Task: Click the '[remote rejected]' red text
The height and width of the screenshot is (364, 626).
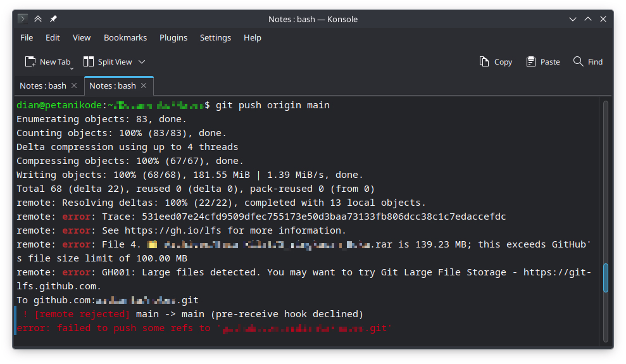Action: click(x=82, y=314)
